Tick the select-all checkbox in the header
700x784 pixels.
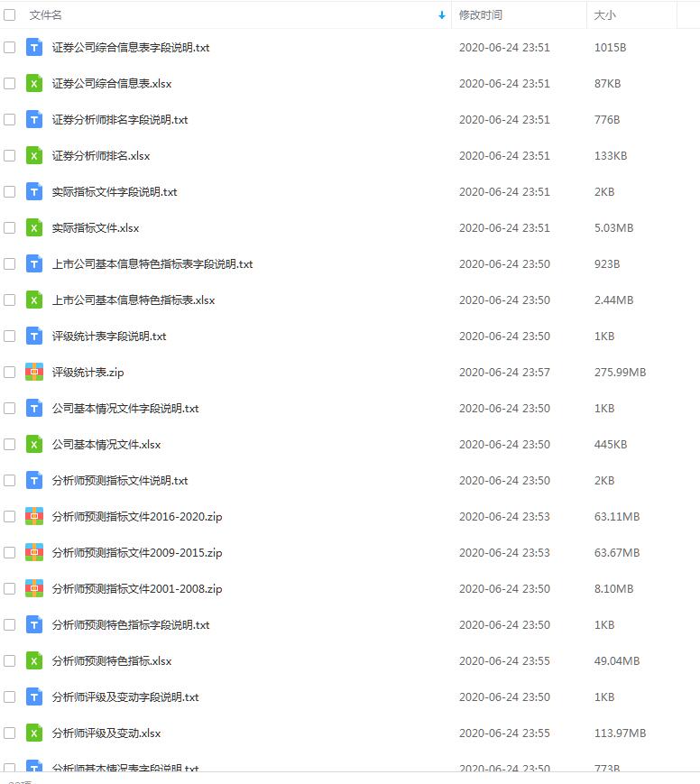click(10, 15)
